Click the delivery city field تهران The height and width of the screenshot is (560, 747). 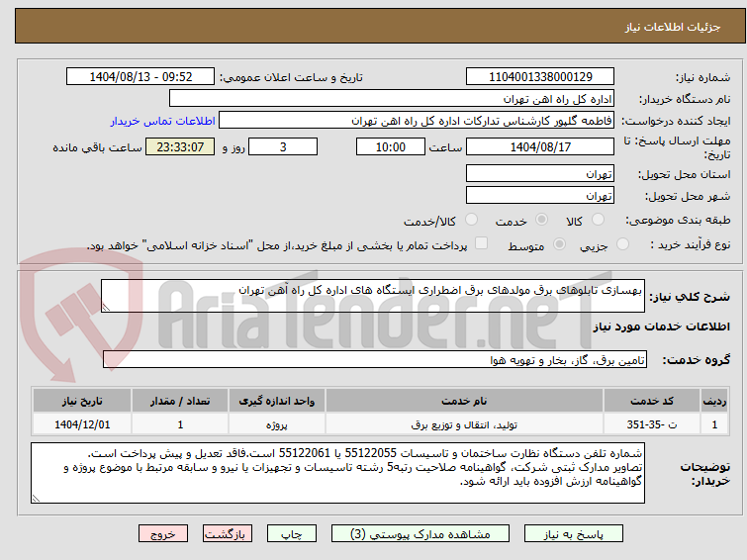540,195
